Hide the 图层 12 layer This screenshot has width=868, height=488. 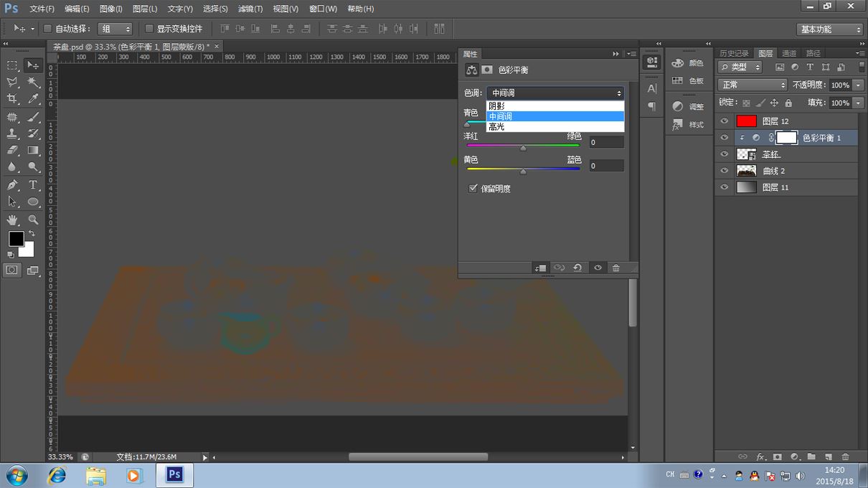[724, 121]
